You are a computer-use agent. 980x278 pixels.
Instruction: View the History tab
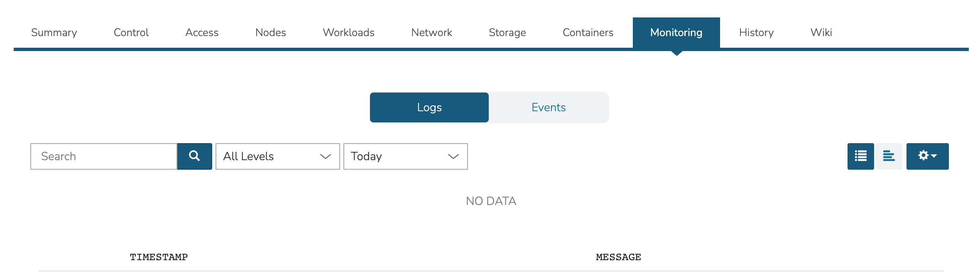coord(756,32)
